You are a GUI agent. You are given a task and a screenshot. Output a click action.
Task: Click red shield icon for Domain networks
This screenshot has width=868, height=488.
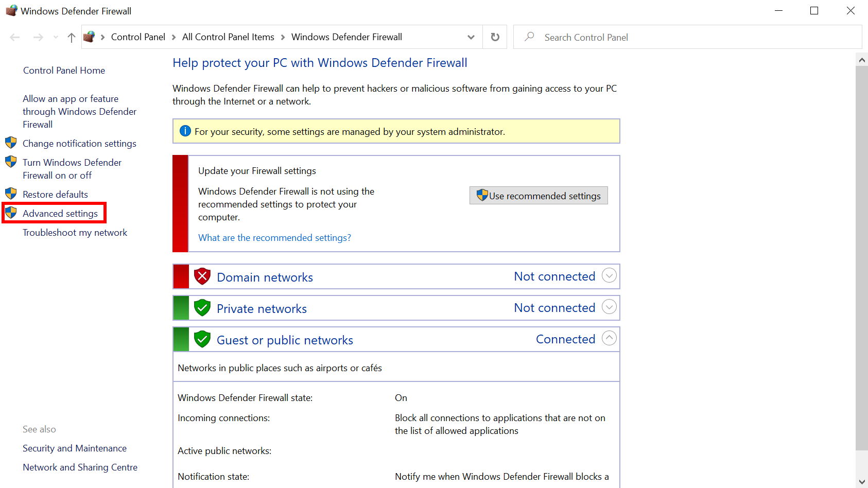click(x=202, y=276)
